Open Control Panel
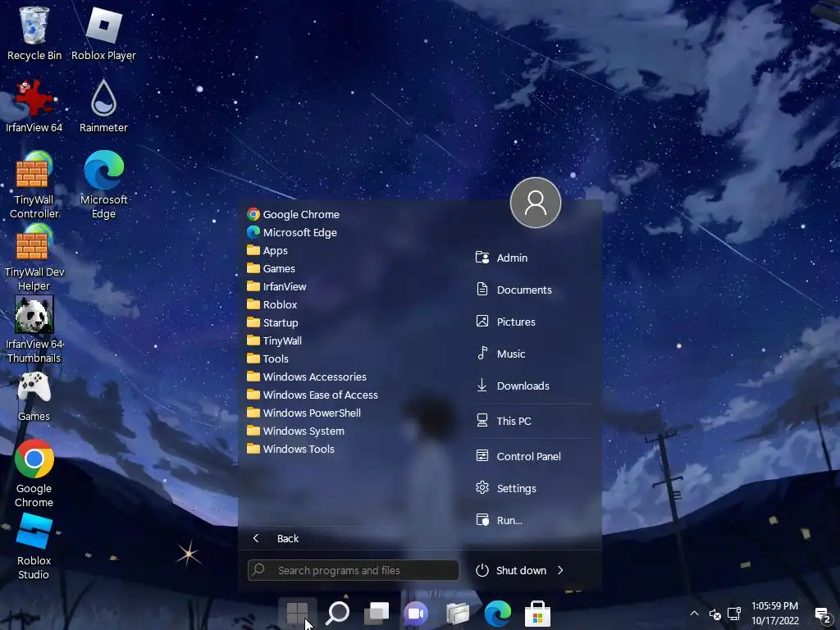840x630 pixels. (518, 456)
